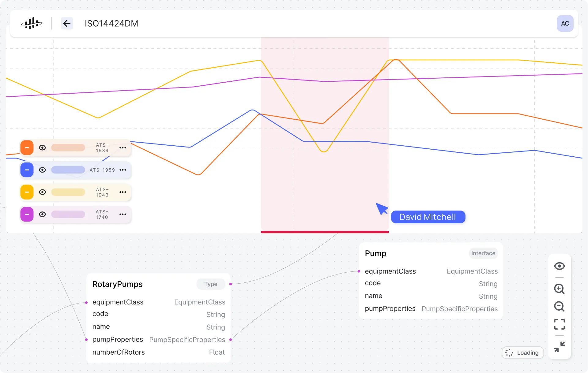Click the yellow ATS-1943 color bar
The height and width of the screenshot is (373, 588).
68,192
